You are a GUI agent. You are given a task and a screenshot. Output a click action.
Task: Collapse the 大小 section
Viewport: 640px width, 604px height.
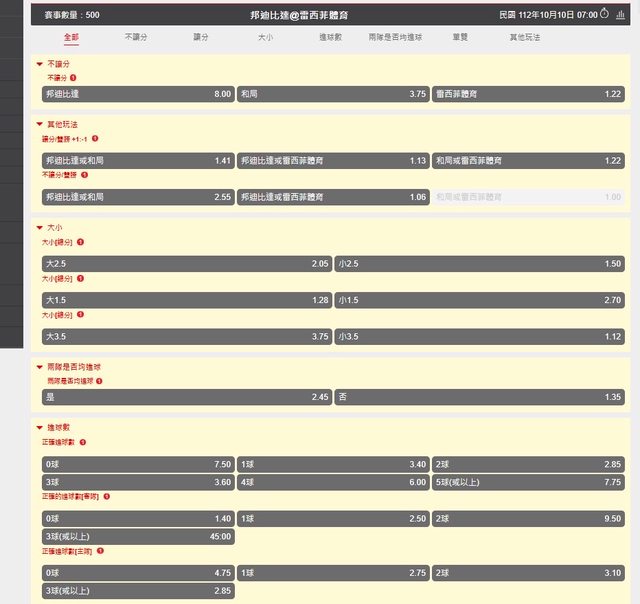coord(40,227)
